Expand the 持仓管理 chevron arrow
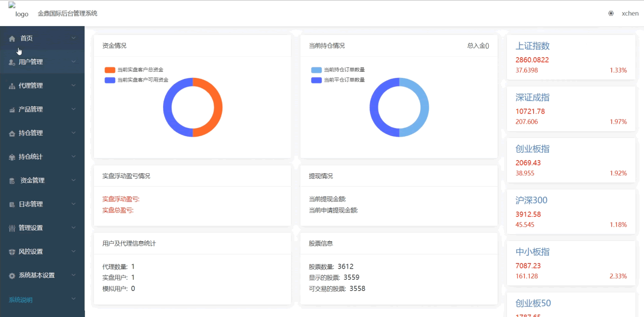Screen dimensions: 644x317 [x=73, y=133]
